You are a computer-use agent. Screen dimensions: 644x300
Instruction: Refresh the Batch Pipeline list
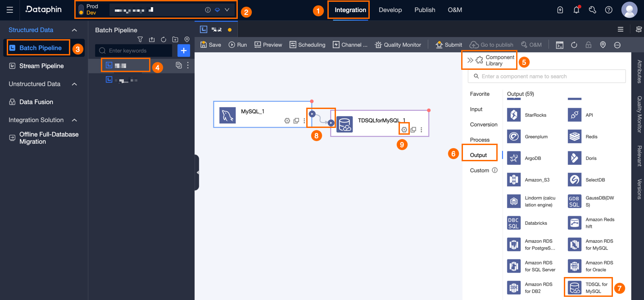point(163,39)
